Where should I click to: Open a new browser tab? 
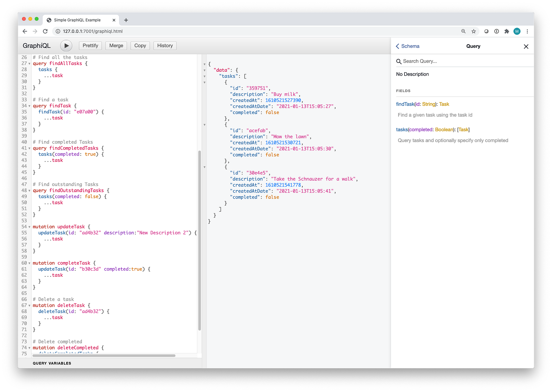click(x=126, y=20)
